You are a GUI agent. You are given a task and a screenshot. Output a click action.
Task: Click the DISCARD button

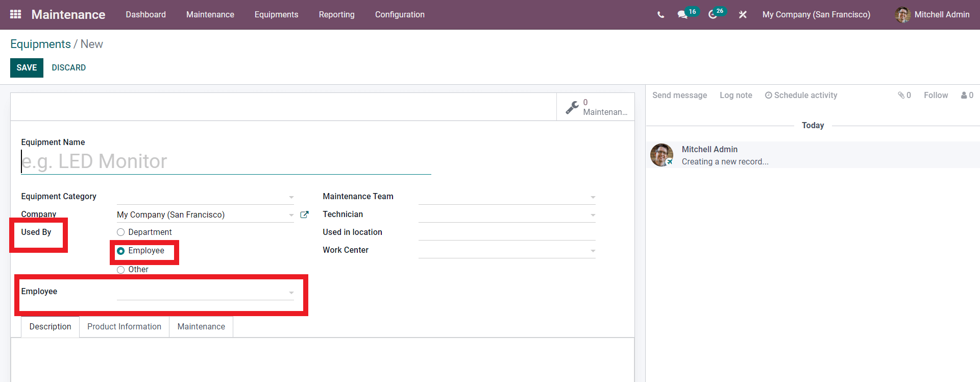coord(68,68)
